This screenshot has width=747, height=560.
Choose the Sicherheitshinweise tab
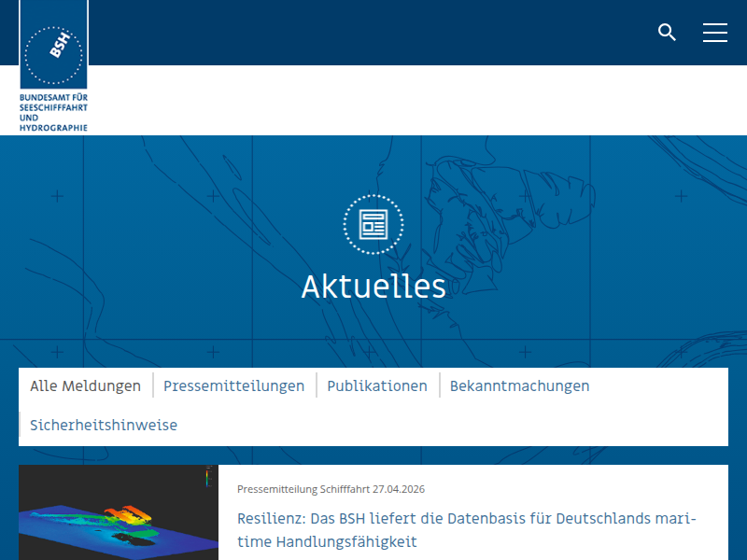click(x=104, y=425)
